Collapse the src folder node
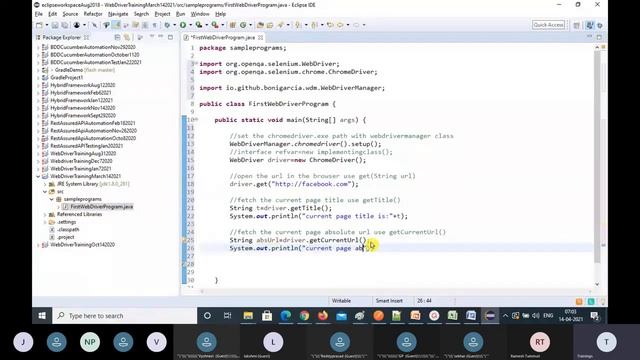Image resolution: width=640 pixels, height=360 pixels. pyautogui.click(x=45, y=191)
